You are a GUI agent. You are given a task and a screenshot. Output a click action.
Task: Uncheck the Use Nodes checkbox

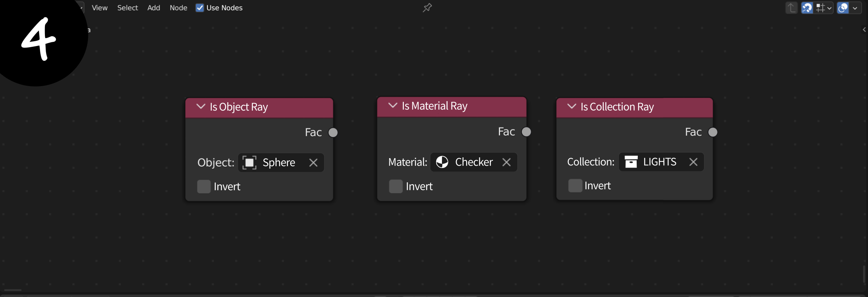(x=200, y=8)
